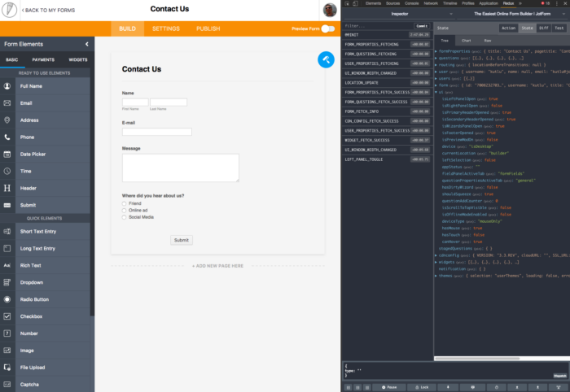Click the JotForm pencil logo
This screenshot has width=570, height=392.
[9, 10]
